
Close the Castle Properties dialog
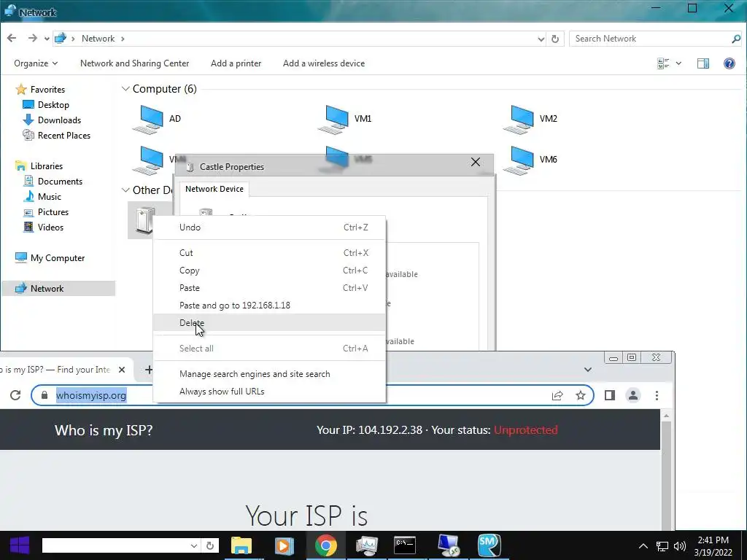(476, 162)
